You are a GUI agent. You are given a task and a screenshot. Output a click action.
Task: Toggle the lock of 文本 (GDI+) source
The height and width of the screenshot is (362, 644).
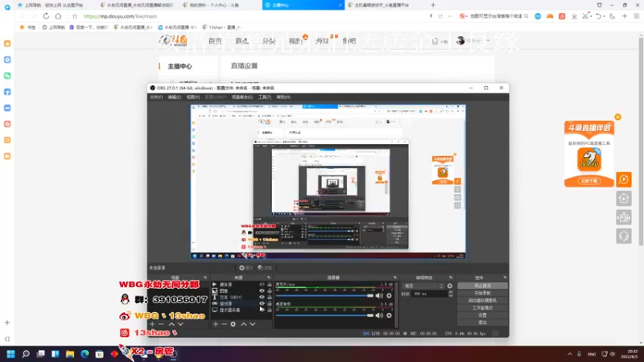[270, 297]
